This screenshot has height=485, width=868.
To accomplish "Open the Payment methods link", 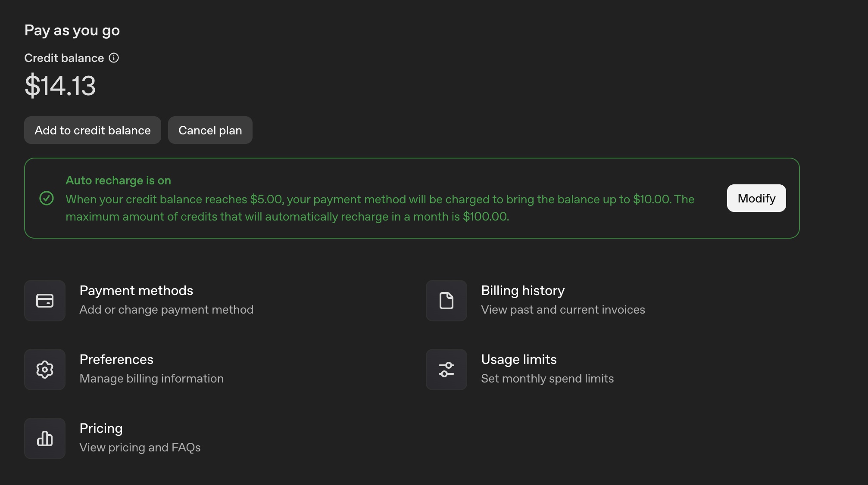I will pyautogui.click(x=136, y=291).
